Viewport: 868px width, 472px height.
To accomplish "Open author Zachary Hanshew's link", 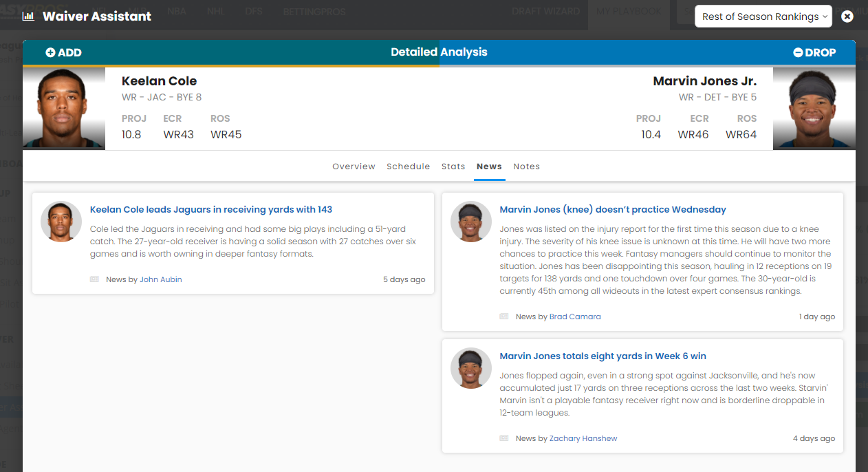I will point(583,438).
